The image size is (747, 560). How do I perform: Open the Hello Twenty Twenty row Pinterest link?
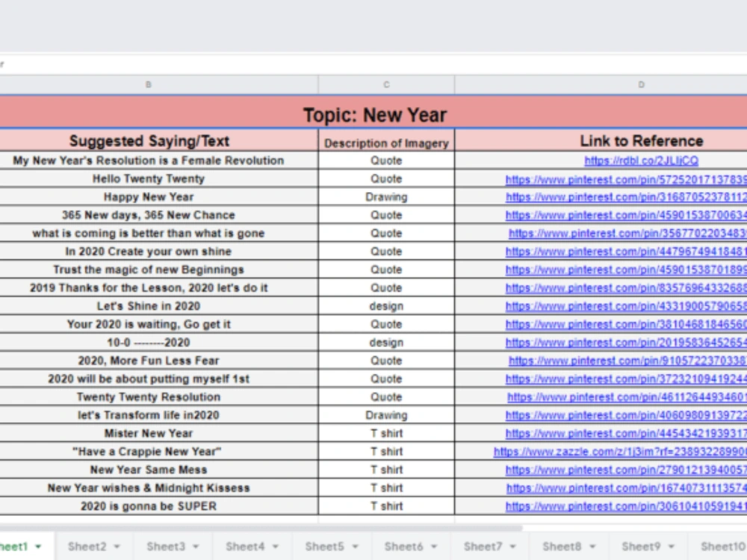coord(626,179)
